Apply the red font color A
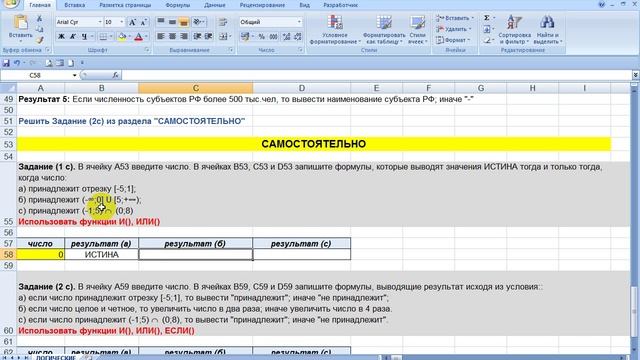This screenshot has width=640, height=360. [138, 36]
